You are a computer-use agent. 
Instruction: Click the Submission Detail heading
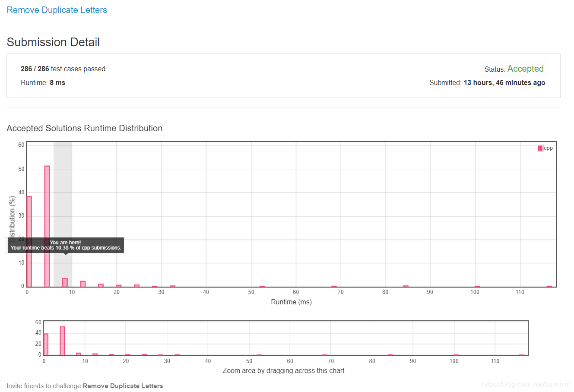[53, 42]
